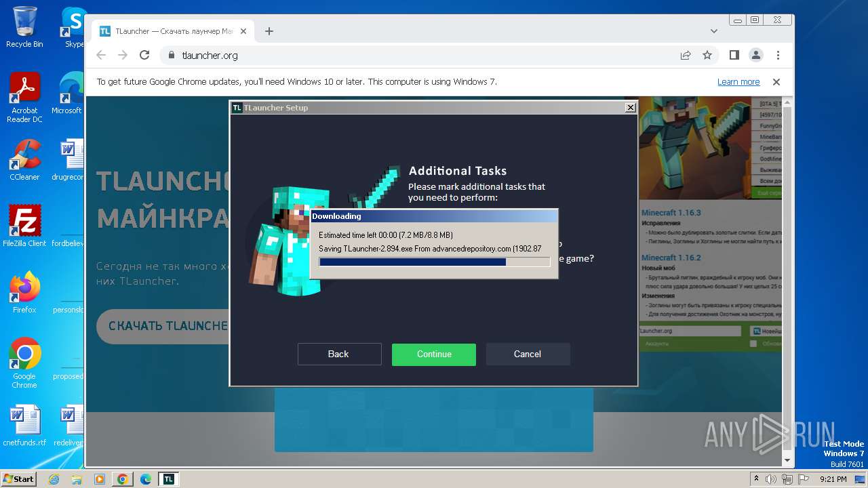View site information via lock icon

click(171, 56)
